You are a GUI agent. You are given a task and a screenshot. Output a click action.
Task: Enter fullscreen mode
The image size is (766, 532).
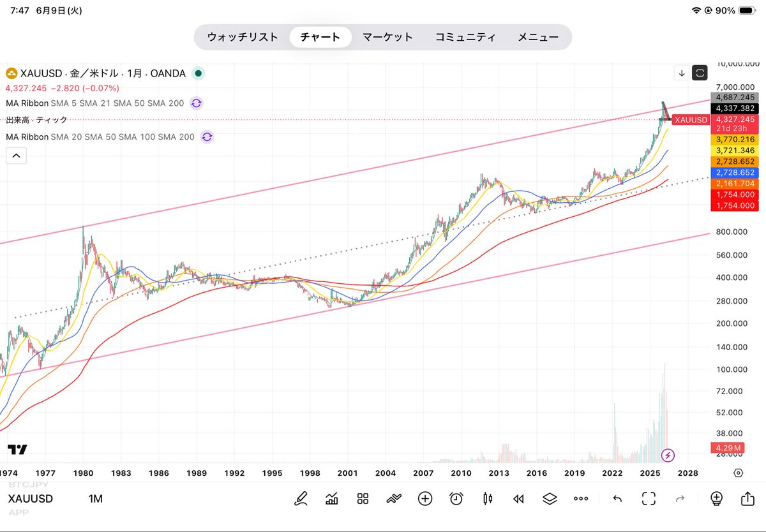tap(649, 499)
